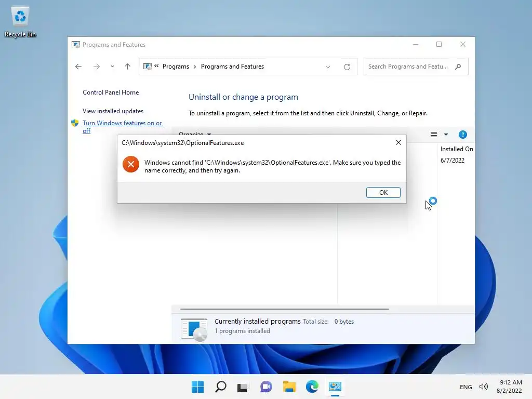Open recent locations dropdown arrow
The height and width of the screenshot is (399, 532).
(x=112, y=66)
